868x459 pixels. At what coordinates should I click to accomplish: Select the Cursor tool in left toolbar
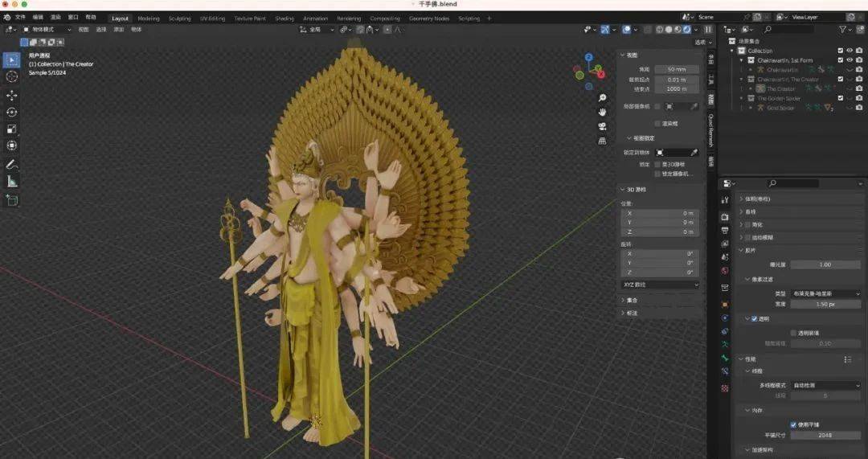[11, 76]
